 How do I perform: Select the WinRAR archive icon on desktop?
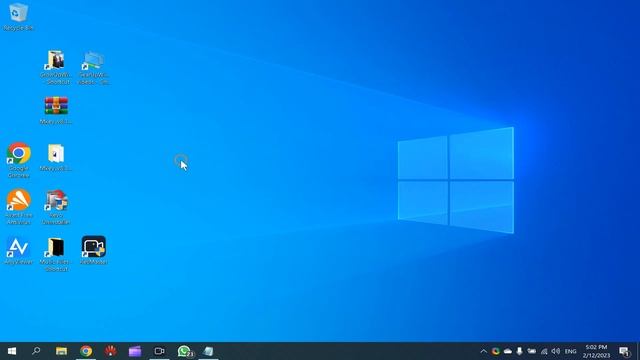tap(56, 110)
